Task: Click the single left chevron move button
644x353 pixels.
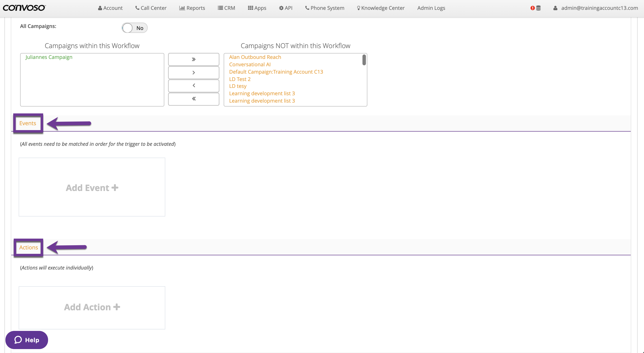Action: 193,86
